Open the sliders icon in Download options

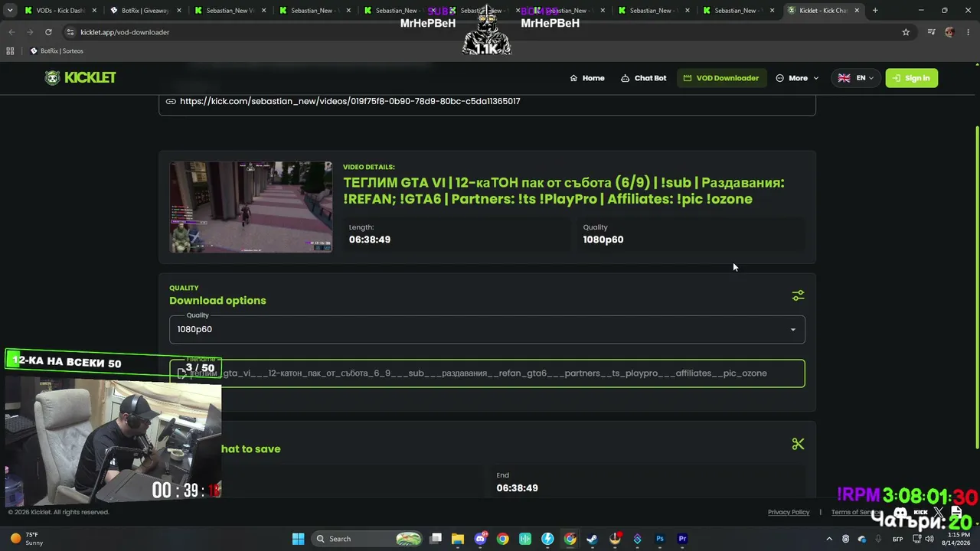pyautogui.click(x=798, y=295)
